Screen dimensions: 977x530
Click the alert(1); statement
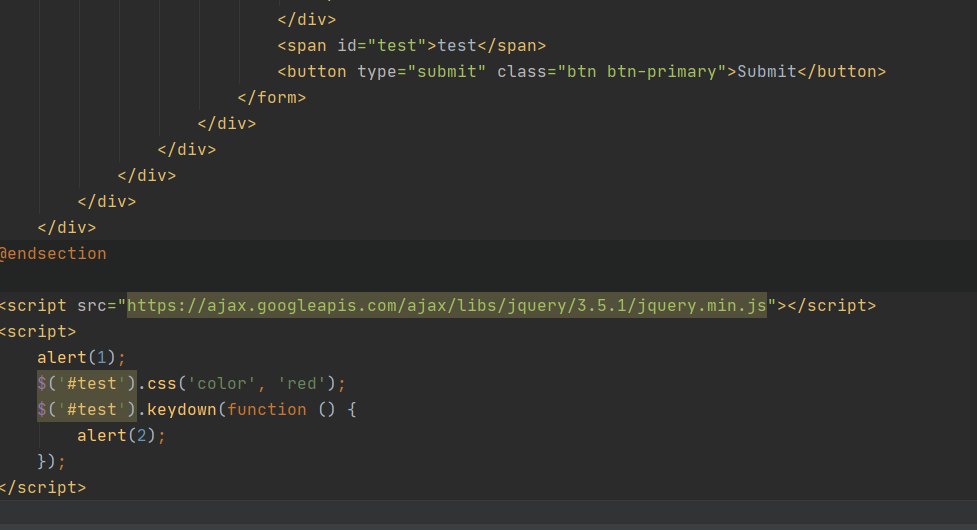click(81, 357)
